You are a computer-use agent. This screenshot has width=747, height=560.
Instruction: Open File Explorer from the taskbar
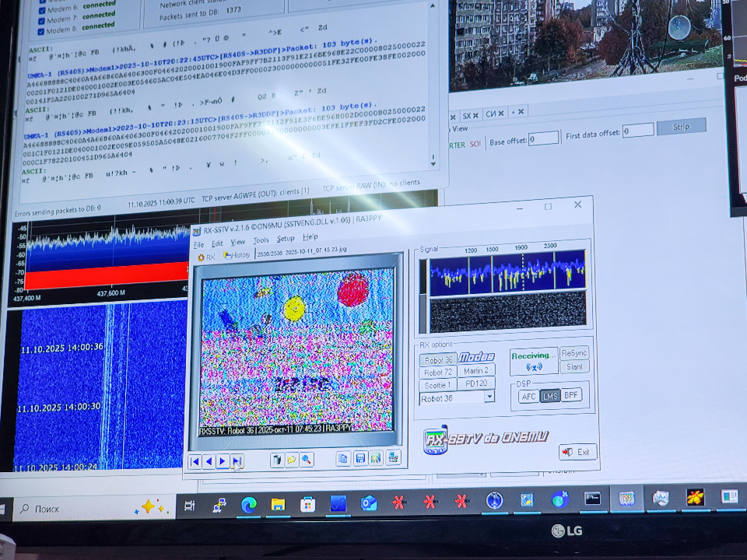tap(279, 504)
